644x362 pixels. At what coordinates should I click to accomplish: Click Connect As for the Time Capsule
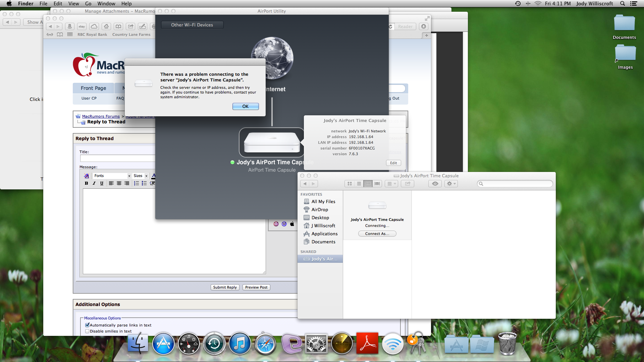tap(377, 233)
